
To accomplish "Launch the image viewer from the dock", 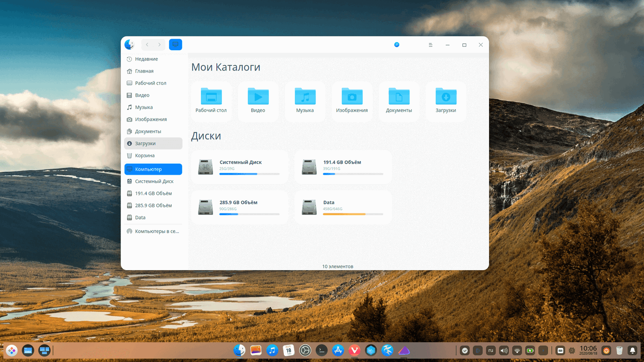I will click(x=256, y=350).
